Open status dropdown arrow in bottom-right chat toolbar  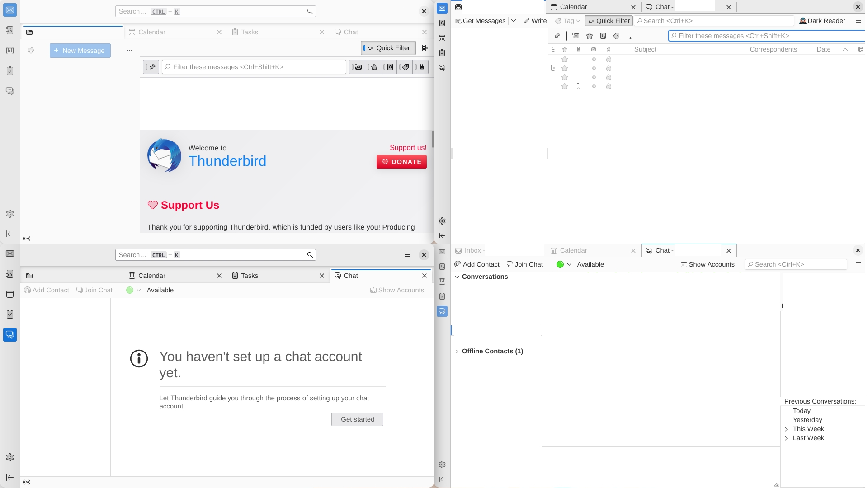(x=569, y=264)
